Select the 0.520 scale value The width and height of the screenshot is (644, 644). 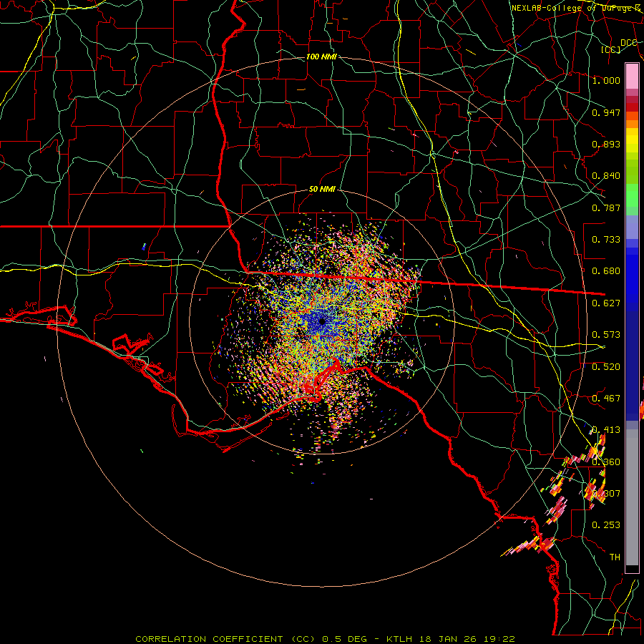click(606, 367)
